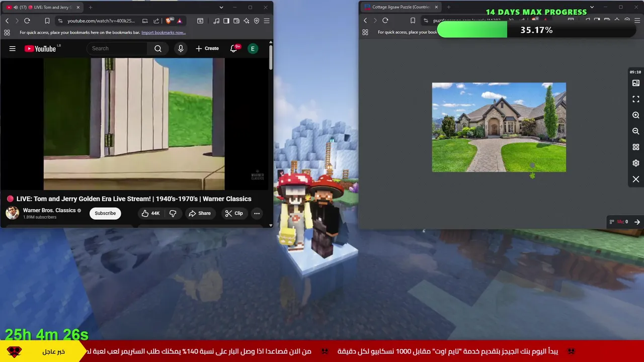The height and width of the screenshot is (362, 644).
Task: View site settings icon beside youtube.com URL
Action: (60, 21)
